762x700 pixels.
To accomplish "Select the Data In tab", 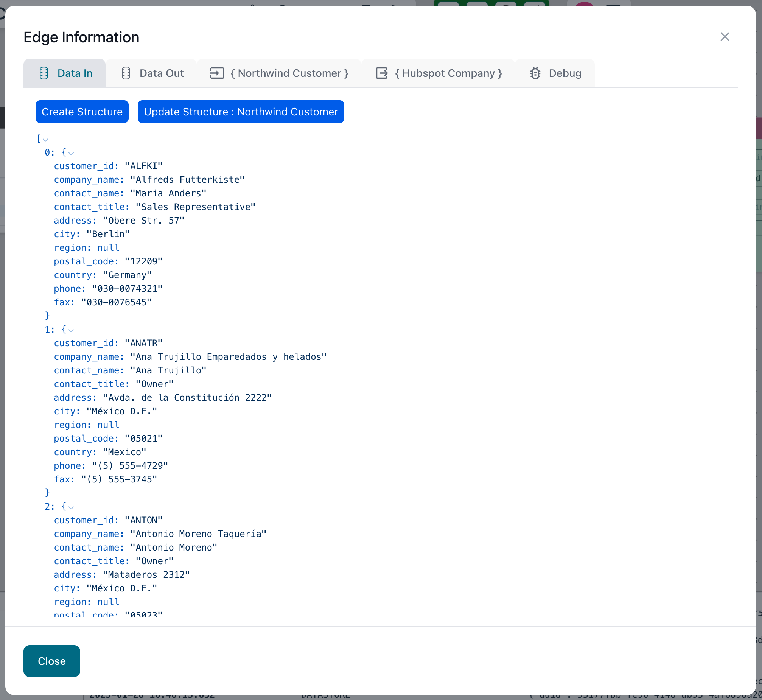I will pyautogui.click(x=64, y=73).
